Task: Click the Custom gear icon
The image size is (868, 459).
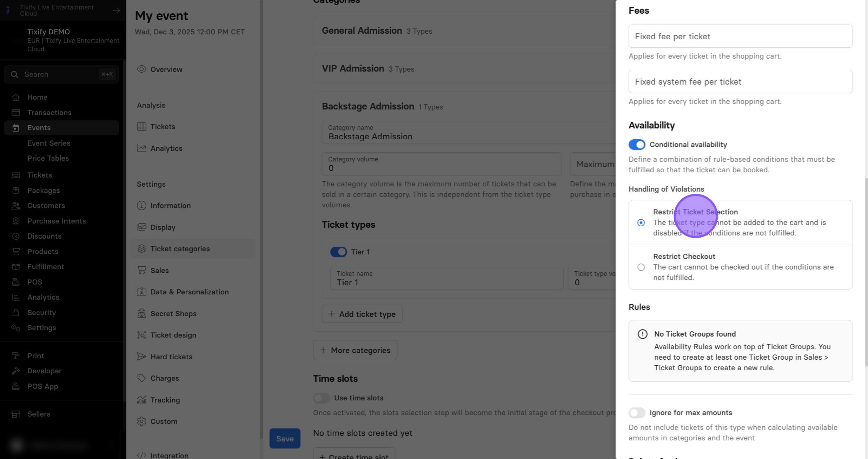Action: click(x=141, y=421)
